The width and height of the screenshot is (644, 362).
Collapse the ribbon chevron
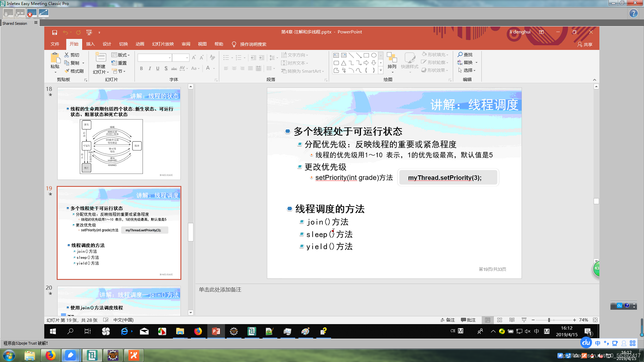coord(594,80)
